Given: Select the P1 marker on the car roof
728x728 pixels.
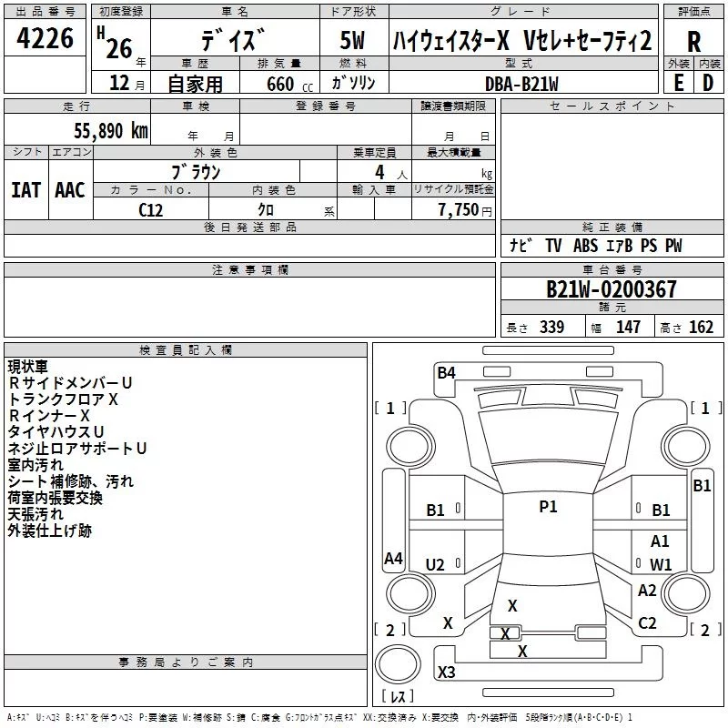Looking at the screenshot, I should pos(548,507).
